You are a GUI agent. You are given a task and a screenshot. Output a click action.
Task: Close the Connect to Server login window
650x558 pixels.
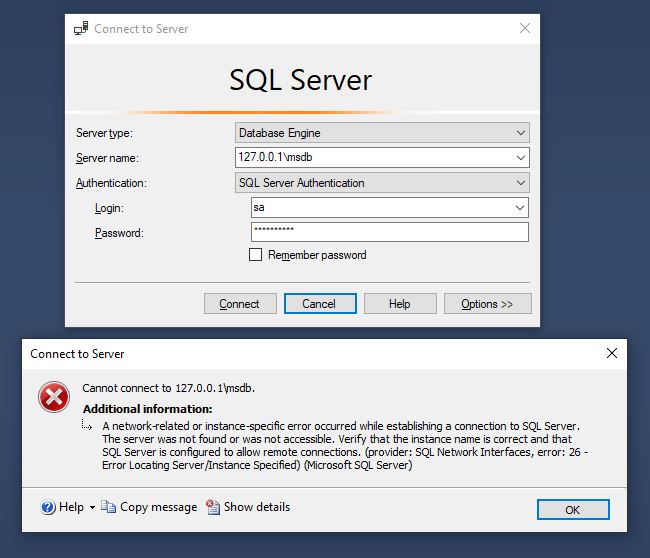[x=525, y=28]
